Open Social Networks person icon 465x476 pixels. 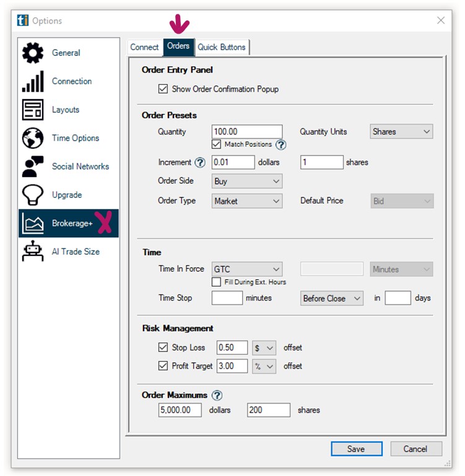coord(33,167)
